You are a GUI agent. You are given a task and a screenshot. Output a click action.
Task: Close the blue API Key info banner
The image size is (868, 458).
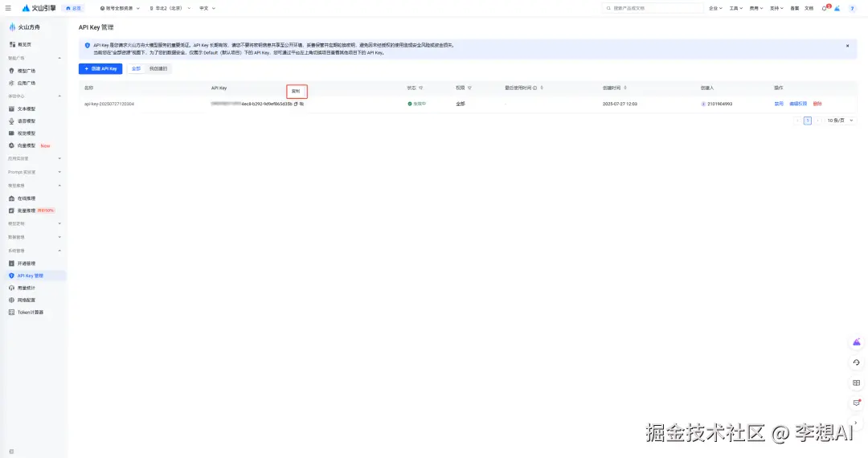[x=848, y=46]
